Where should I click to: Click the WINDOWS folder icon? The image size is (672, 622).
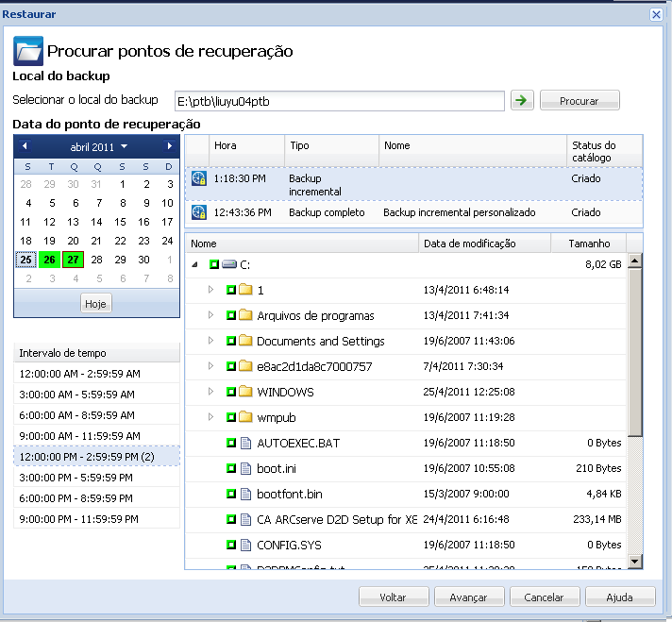pos(245,392)
